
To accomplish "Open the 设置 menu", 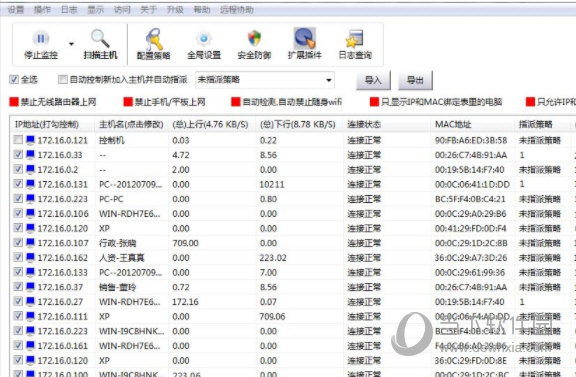I will click(x=15, y=10).
